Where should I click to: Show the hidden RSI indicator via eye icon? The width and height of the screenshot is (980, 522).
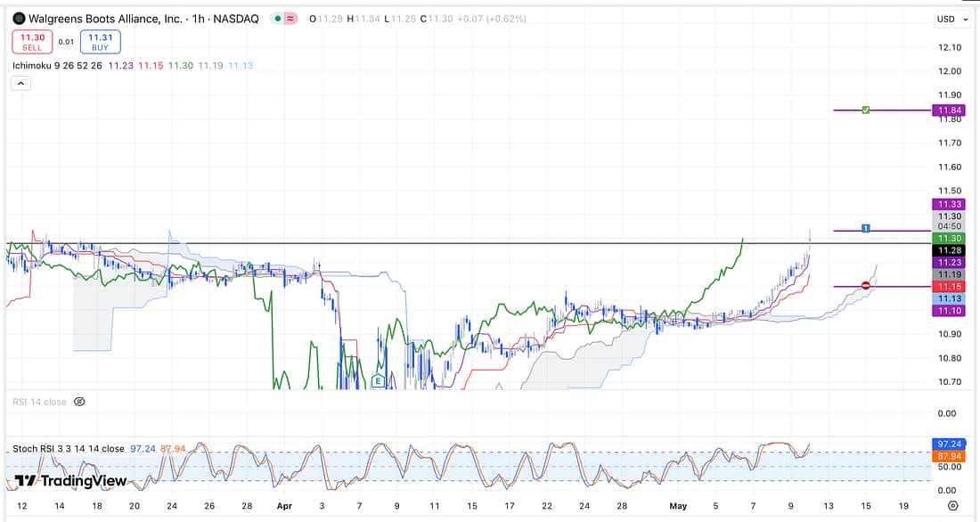(x=78, y=402)
